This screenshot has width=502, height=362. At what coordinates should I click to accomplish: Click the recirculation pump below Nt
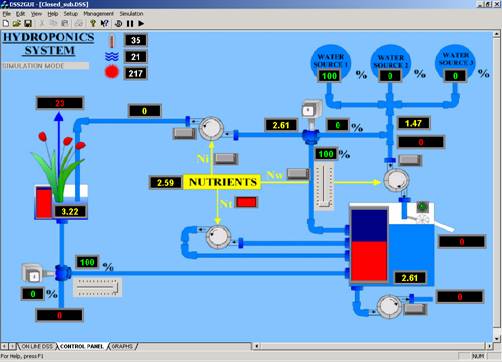click(218, 236)
